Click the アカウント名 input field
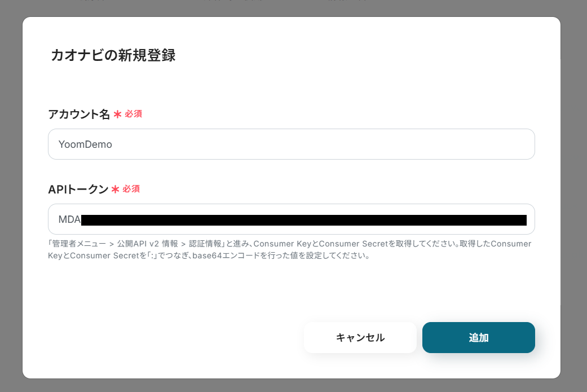This screenshot has width=587, height=392. 292,144
